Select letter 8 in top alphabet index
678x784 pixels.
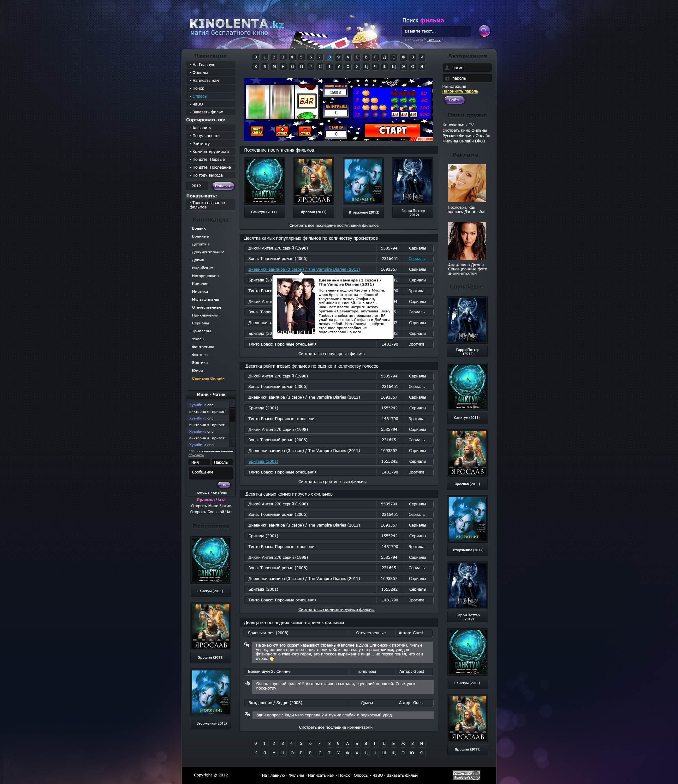click(x=330, y=57)
